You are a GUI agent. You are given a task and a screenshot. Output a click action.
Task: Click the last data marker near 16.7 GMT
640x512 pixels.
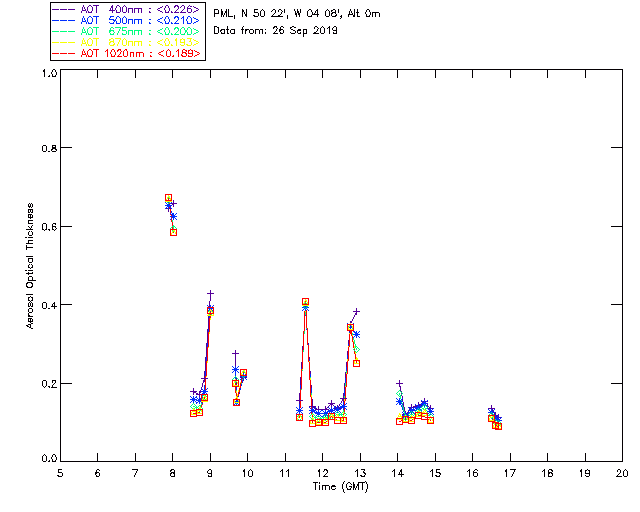[498, 426]
